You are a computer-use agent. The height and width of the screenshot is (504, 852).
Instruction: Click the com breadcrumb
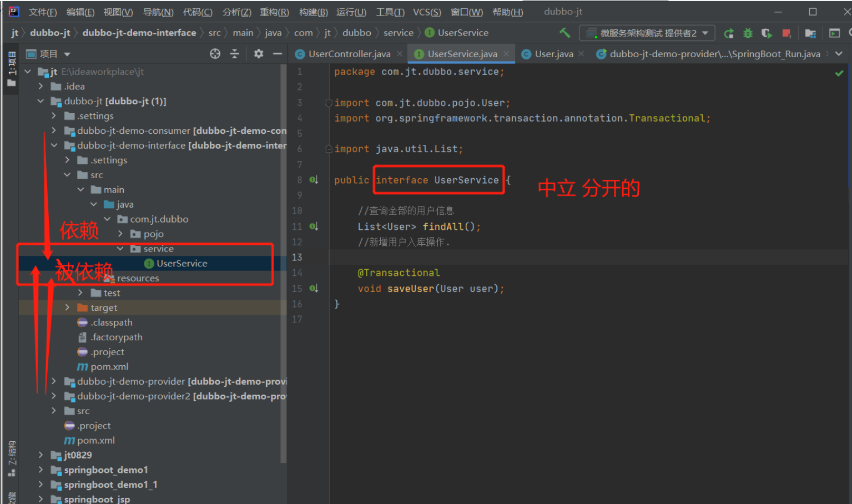click(x=304, y=33)
